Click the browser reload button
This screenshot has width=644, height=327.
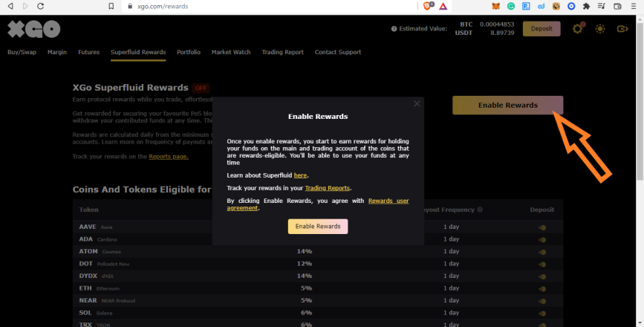click(x=40, y=6)
